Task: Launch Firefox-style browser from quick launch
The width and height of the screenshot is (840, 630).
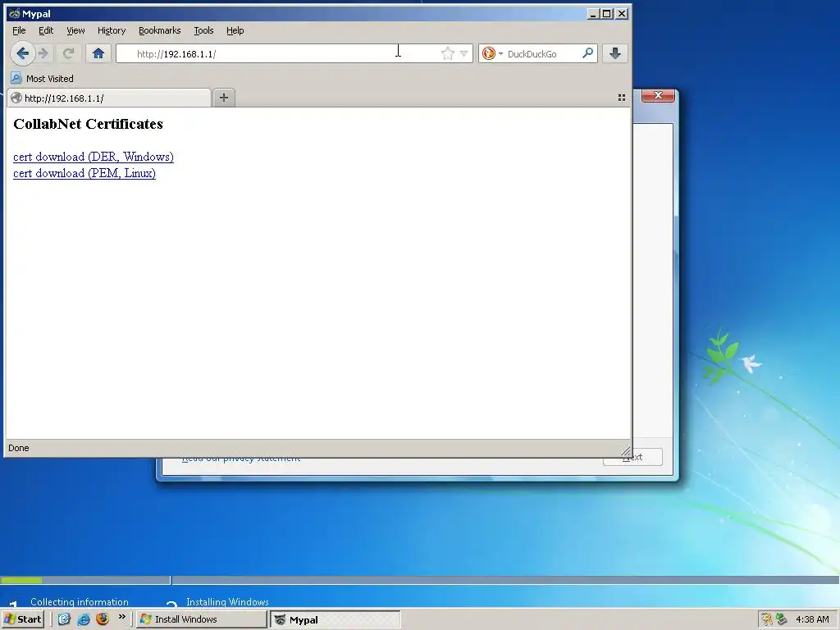Action: click(x=103, y=619)
